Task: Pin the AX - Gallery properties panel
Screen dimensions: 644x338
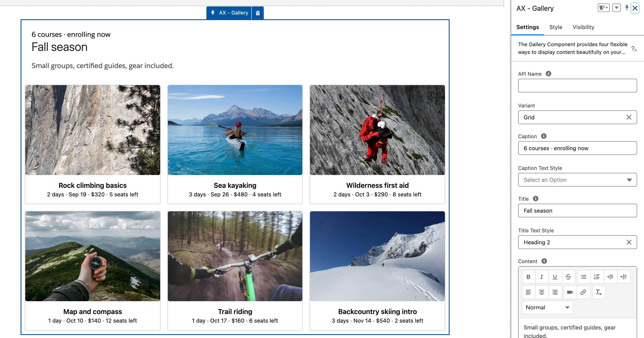Action: 627,8
